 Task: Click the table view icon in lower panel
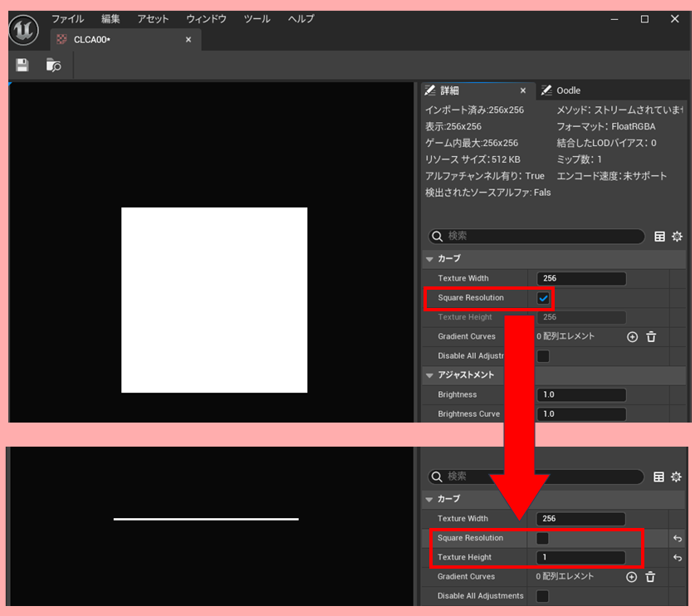pyautogui.click(x=659, y=477)
